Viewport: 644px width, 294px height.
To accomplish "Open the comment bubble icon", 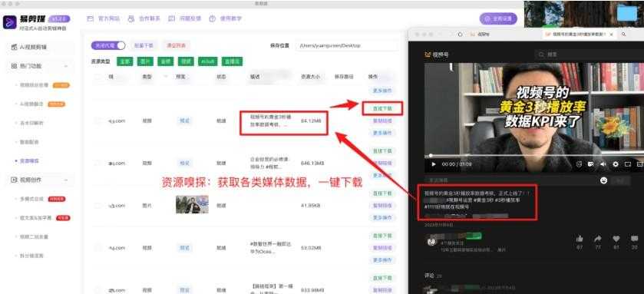I will [635, 239].
